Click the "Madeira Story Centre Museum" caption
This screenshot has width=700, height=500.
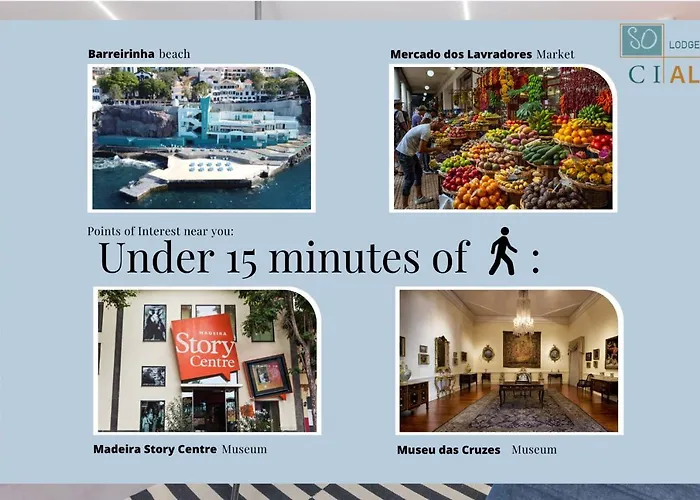pyautogui.click(x=180, y=449)
